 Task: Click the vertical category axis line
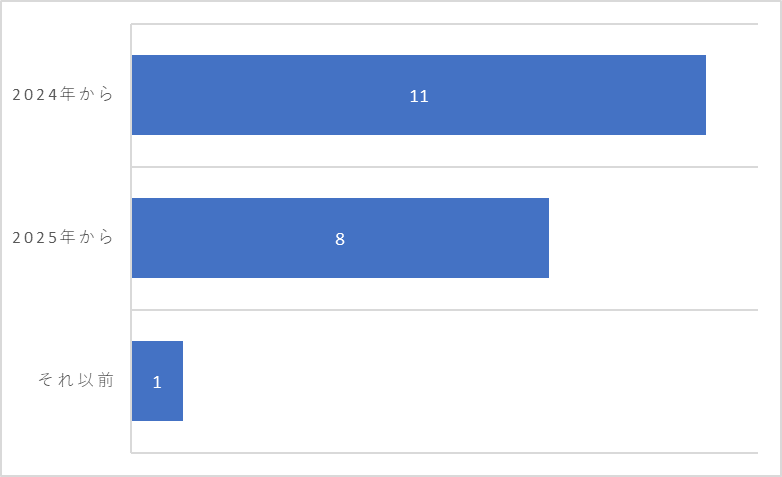click(x=131, y=238)
